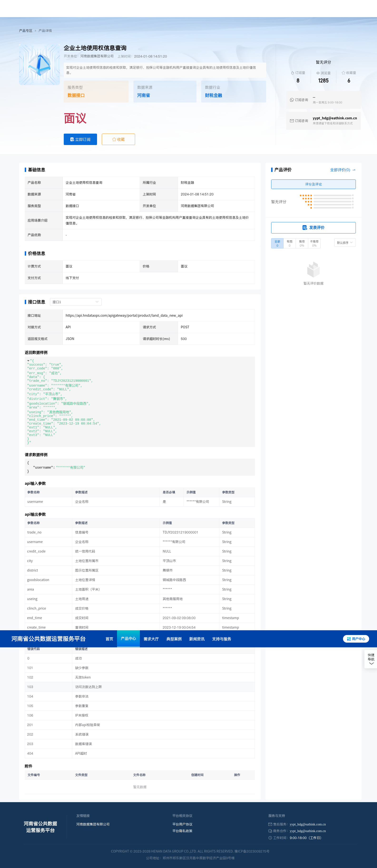The height and width of the screenshot is (868, 377).
Task: Click the footer 工作时间 clock icon
Action: click(270, 838)
